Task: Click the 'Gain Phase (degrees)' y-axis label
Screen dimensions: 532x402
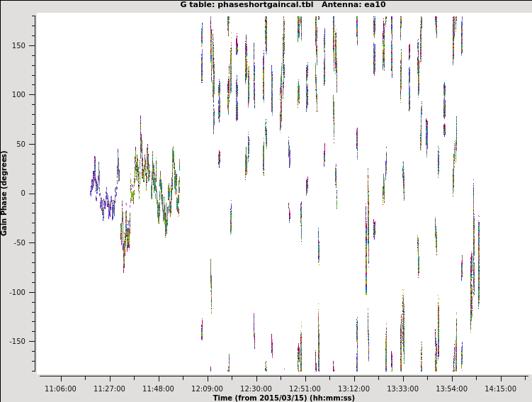Action: pos(5,193)
